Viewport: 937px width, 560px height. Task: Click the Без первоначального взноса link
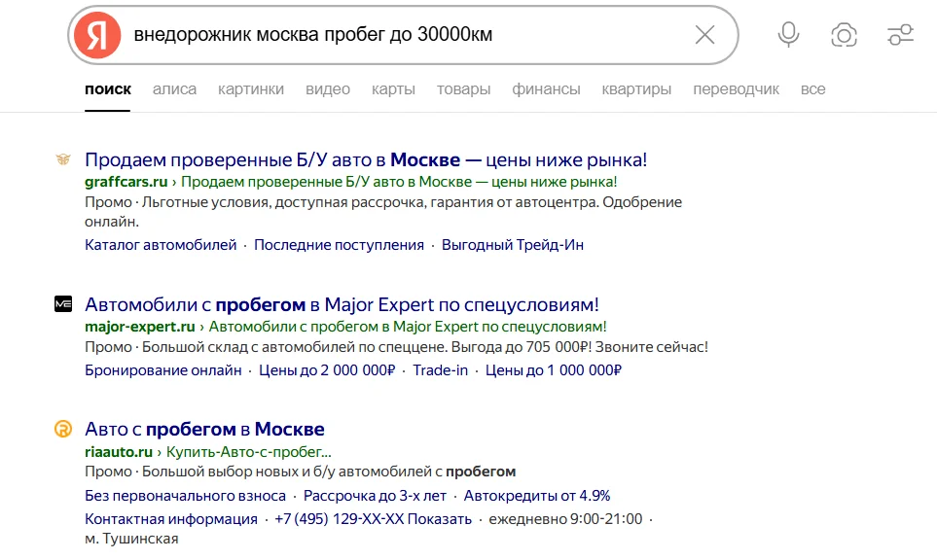pyautogui.click(x=180, y=494)
